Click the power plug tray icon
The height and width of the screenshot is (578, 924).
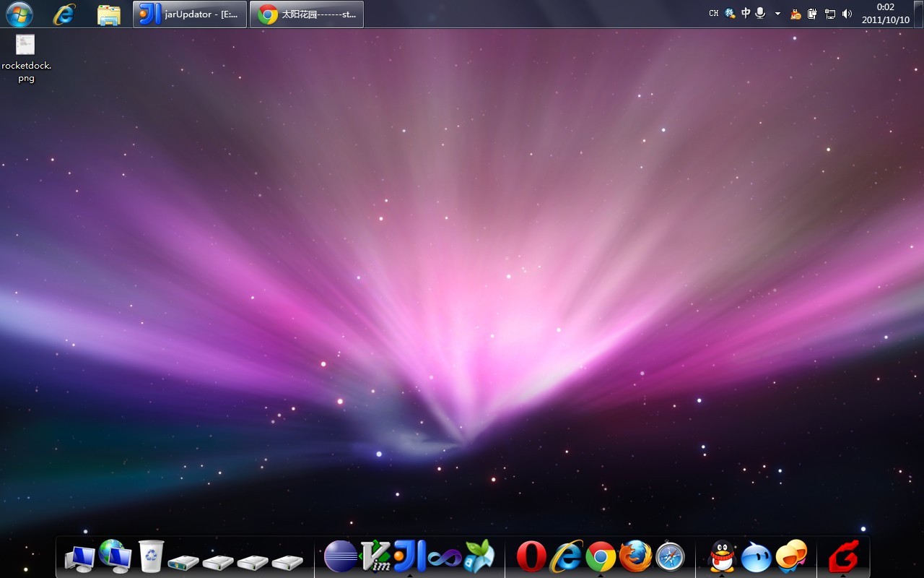tap(813, 14)
